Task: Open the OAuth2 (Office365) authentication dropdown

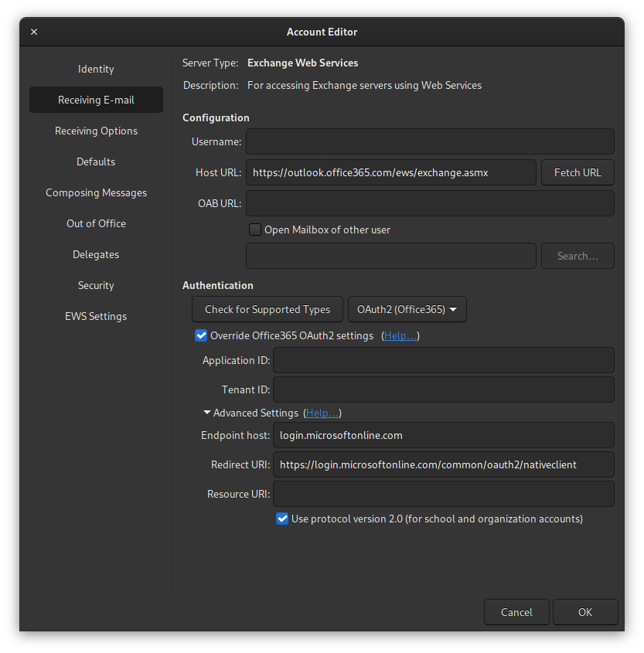Action: pyautogui.click(x=407, y=309)
